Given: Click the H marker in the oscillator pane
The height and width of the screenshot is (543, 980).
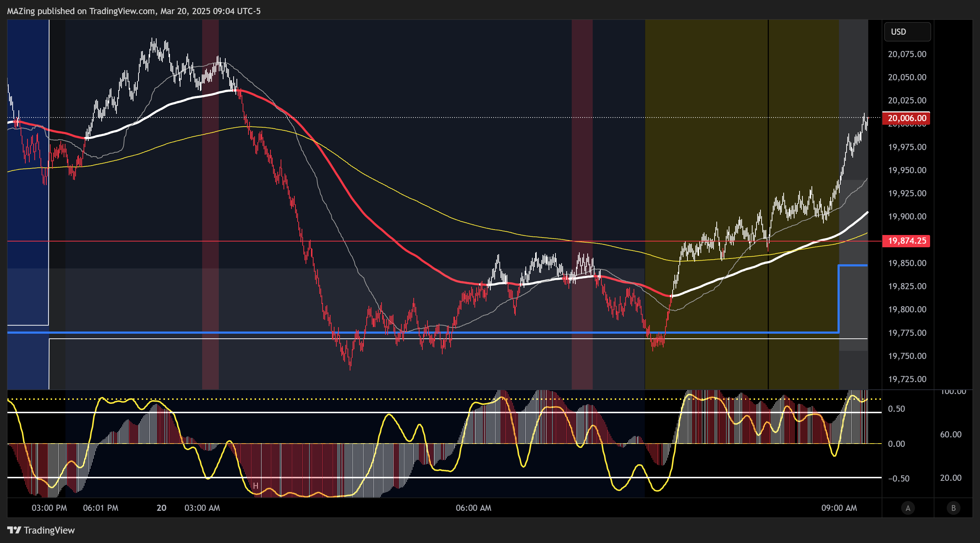Looking at the screenshot, I should pos(256,486).
